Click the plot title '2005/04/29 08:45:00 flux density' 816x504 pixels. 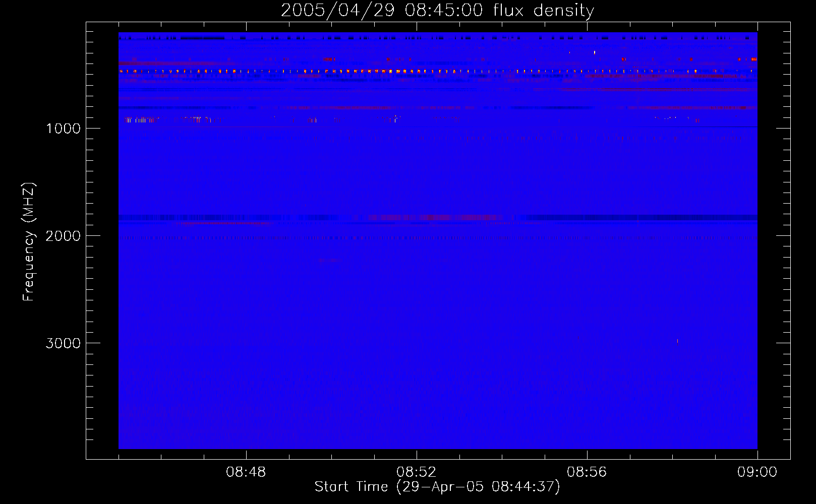437,10
